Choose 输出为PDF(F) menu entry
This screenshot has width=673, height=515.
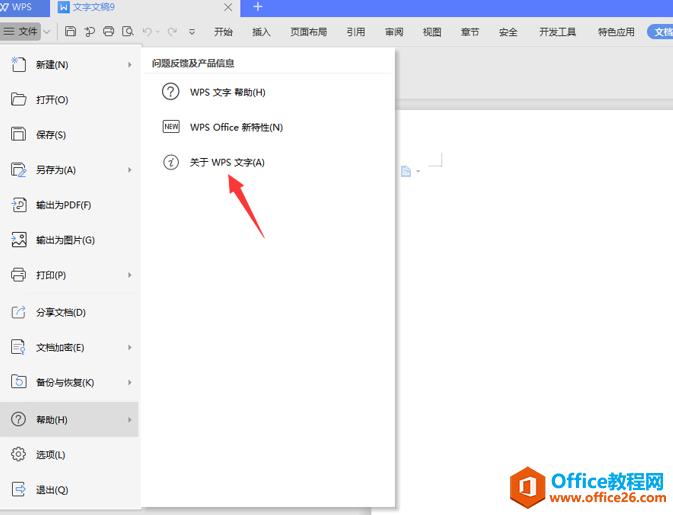click(69, 205)
